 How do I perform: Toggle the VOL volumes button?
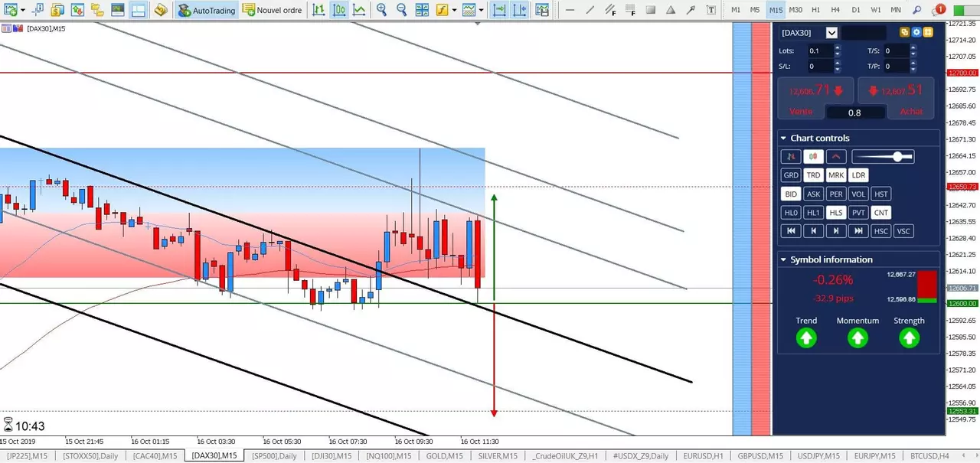(859, 194)
